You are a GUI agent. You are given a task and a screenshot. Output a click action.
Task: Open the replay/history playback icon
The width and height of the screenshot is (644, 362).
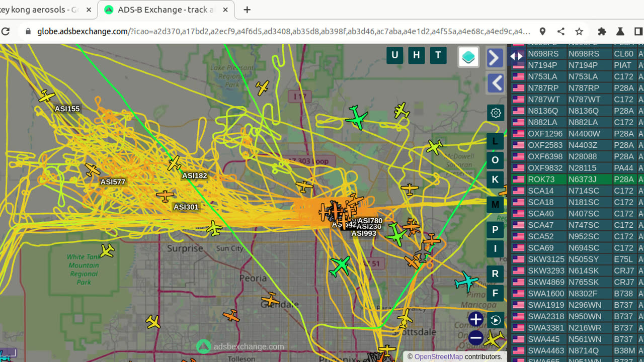pyautogui.click(x=496, y=320)
